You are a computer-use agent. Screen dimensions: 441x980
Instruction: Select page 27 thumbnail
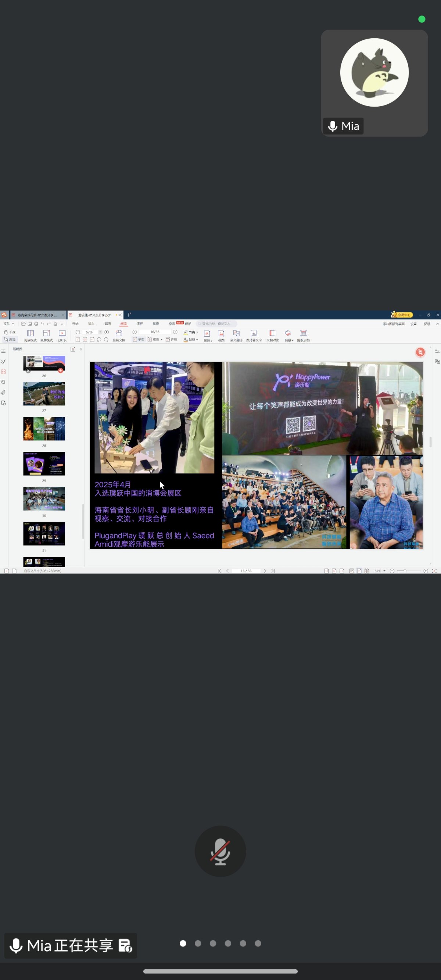(x=44, y=394)
